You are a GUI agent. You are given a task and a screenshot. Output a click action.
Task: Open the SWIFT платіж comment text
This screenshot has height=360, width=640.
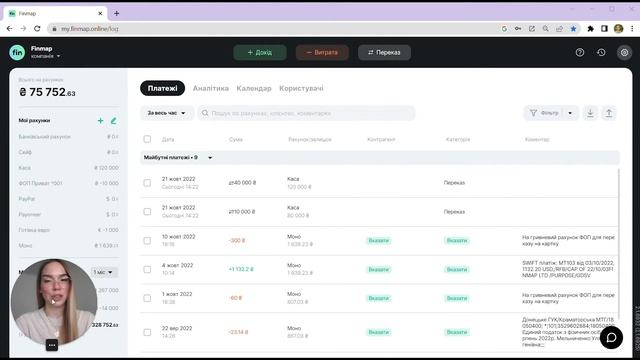point(568,269)
